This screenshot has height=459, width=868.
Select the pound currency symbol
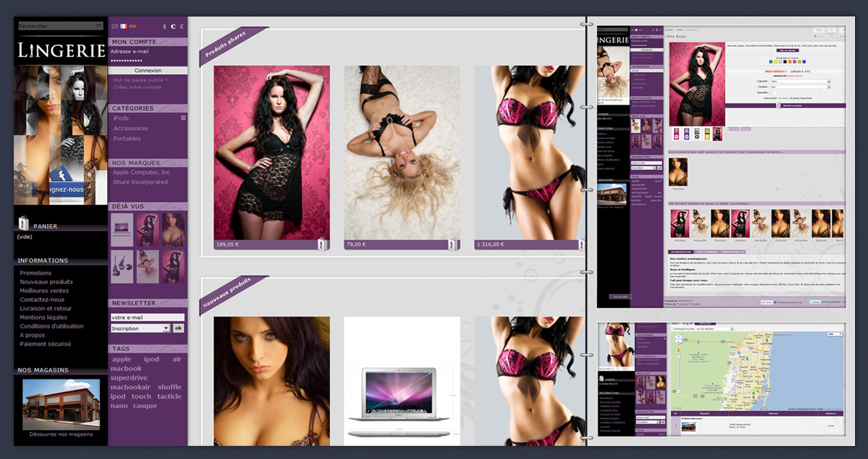181,26
